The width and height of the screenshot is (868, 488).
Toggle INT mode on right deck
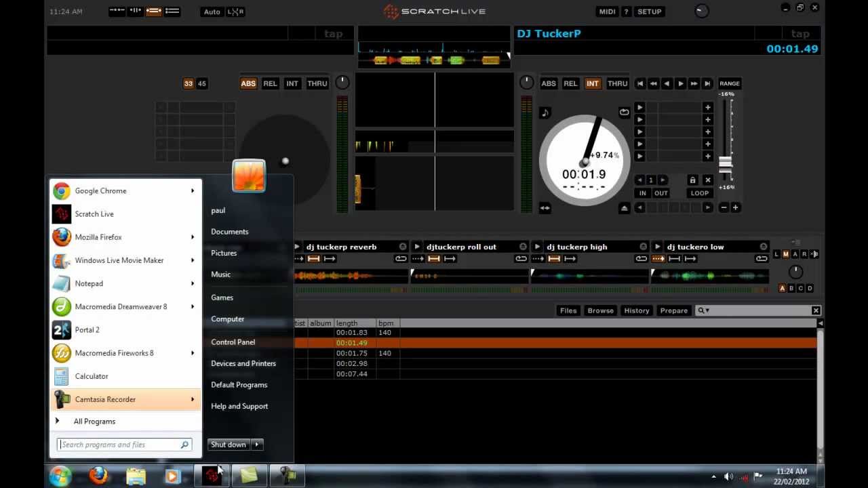point(592,84)
